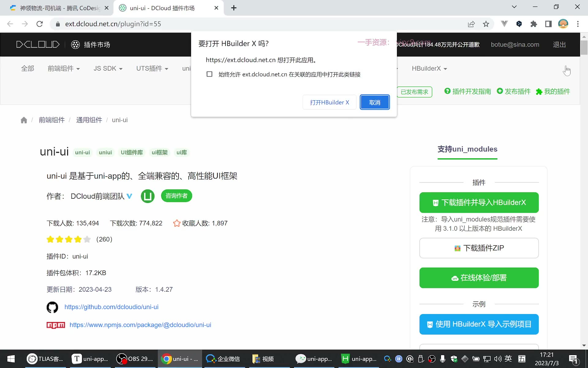Screen dimensions: 588x368
Task: Open 我的插件 link
Action: [553, 91]
